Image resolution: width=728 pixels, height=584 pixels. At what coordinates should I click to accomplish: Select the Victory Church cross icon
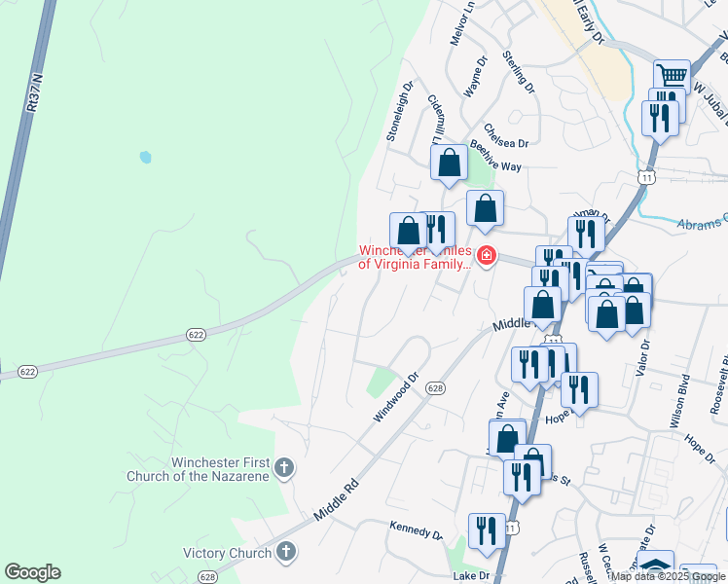click(x=285, y=553)
